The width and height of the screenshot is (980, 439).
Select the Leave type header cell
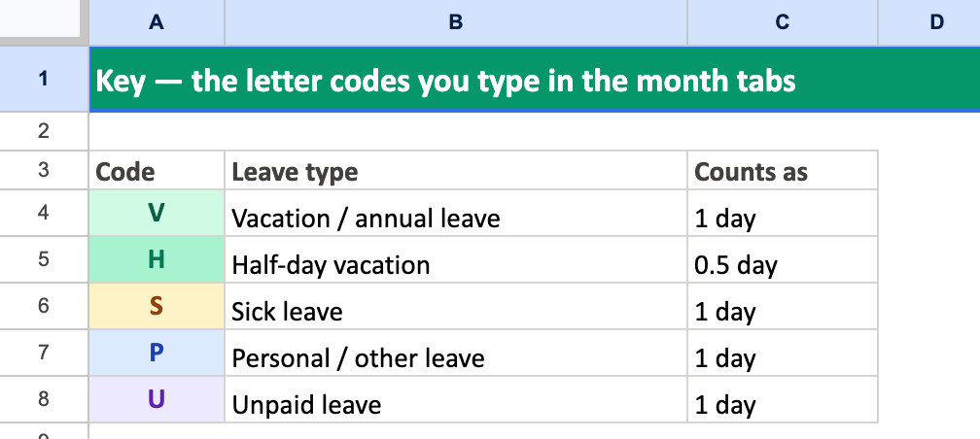point(456,170)
